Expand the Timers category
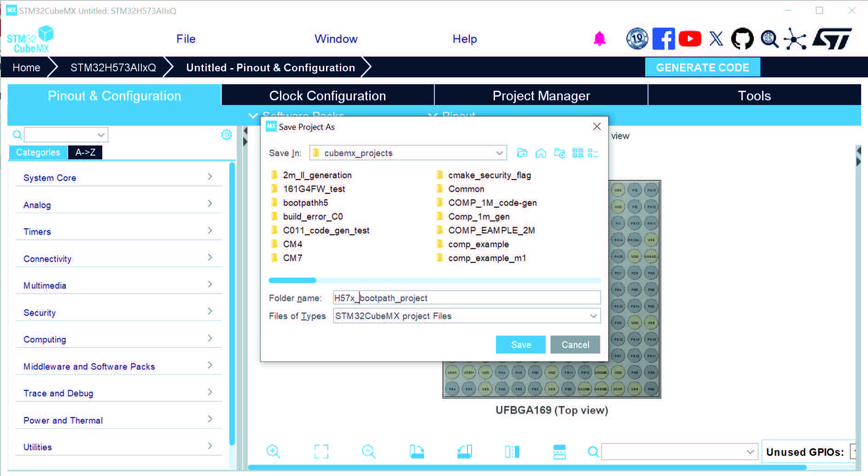This screenshot has height=476, width=868. point(118,232)
